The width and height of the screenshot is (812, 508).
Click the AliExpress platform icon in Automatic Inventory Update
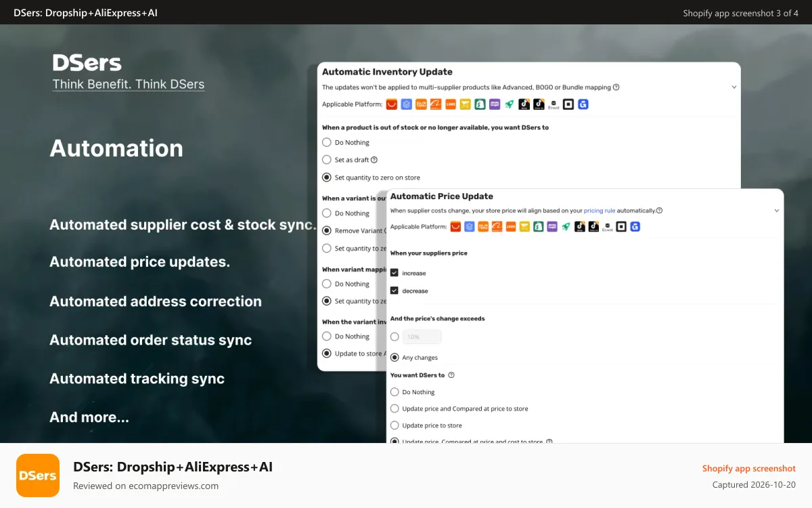click(392, 104)
